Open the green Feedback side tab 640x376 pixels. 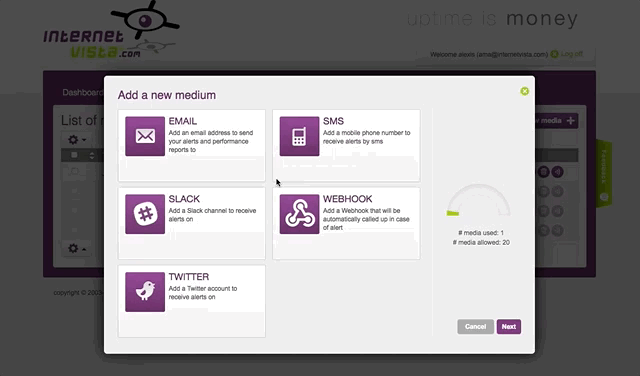604,174
